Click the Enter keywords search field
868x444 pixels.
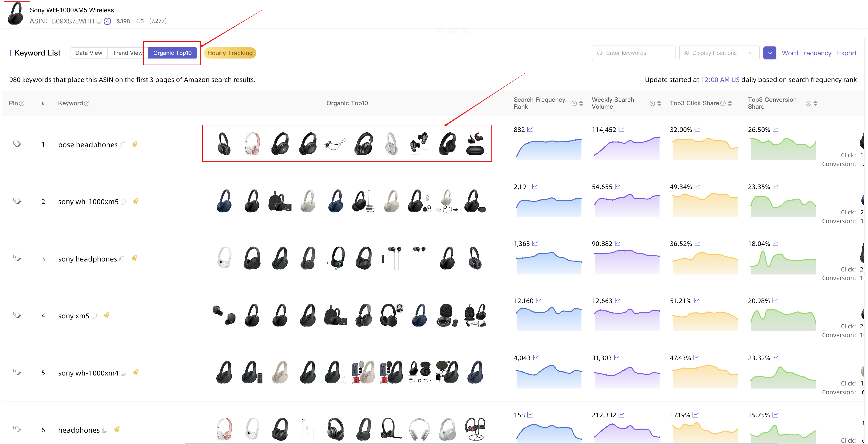point(633,53)
